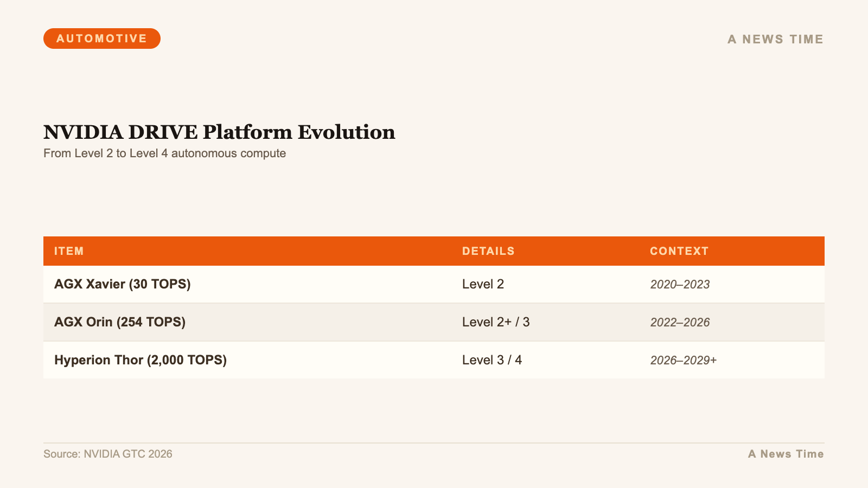Screen dimensions: 868x488
Task: Click the Level 3 / 4 details cell
Action: click(x=492, y=359)
